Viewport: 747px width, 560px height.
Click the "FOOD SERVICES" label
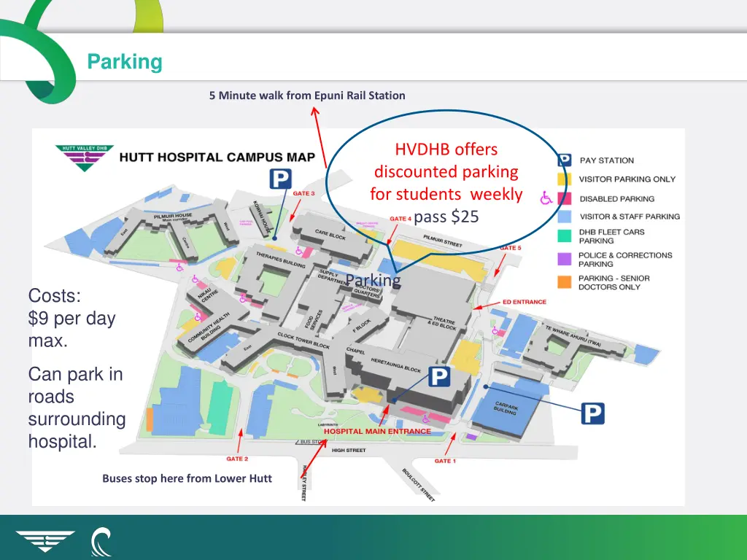314,319
